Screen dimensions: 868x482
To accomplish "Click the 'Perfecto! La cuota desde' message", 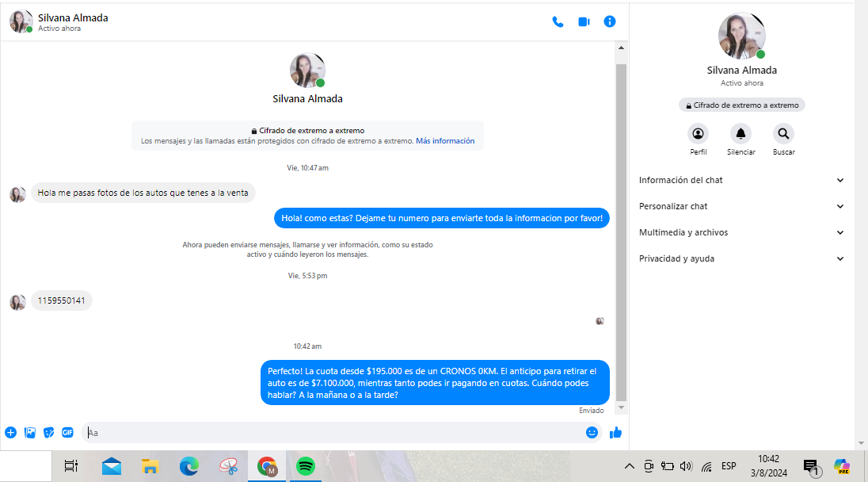I will [x=435, y=383].
